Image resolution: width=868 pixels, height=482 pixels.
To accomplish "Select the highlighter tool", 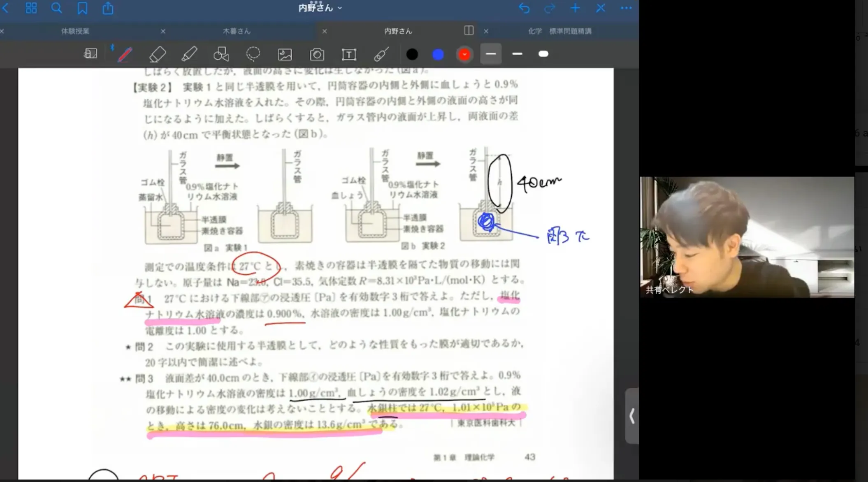I will pyautogui.click(x=189, y=54).
